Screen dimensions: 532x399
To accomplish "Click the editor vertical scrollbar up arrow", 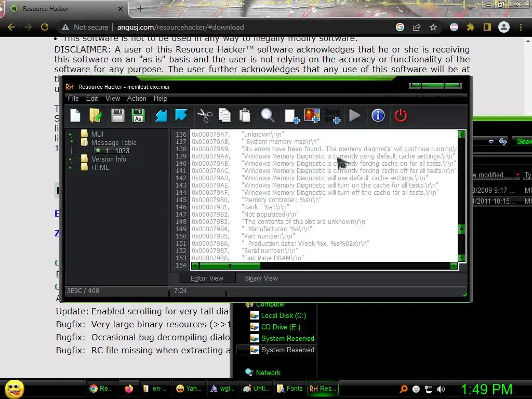I will (461, 135).
